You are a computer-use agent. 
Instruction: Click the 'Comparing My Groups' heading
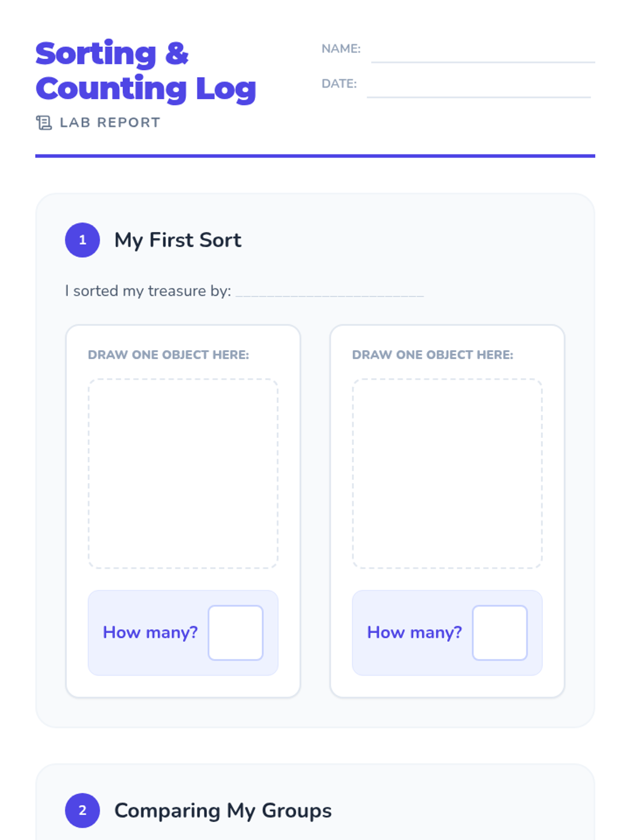click(x=223, y=810)
